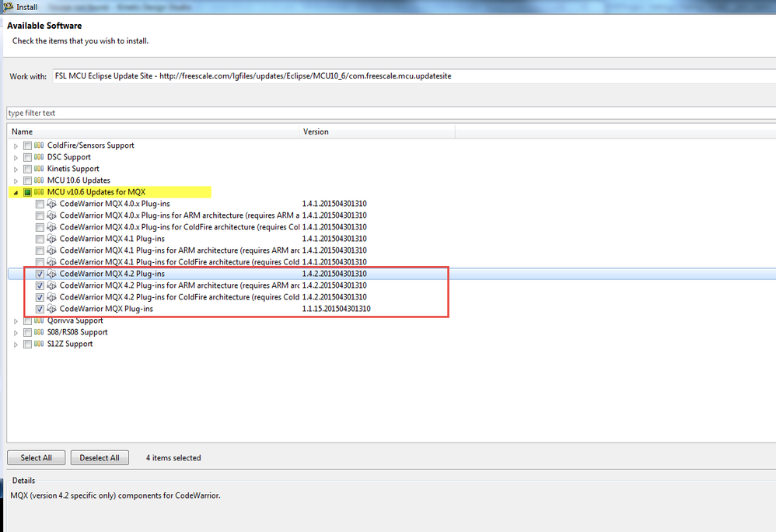Select the CodeWarrior MQX 4.1 Plug-ins for ARM row
This screenshot has width=776, height=532.
click(x=391, y=250)
